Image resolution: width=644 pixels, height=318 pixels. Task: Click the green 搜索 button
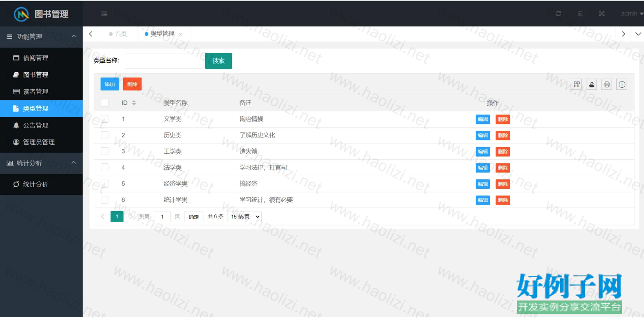tap(218, 61)
